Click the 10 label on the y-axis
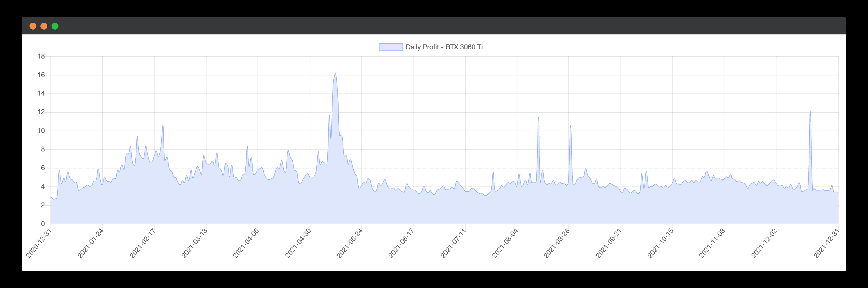This screenshot has height=288, width=868. (41, 131)
